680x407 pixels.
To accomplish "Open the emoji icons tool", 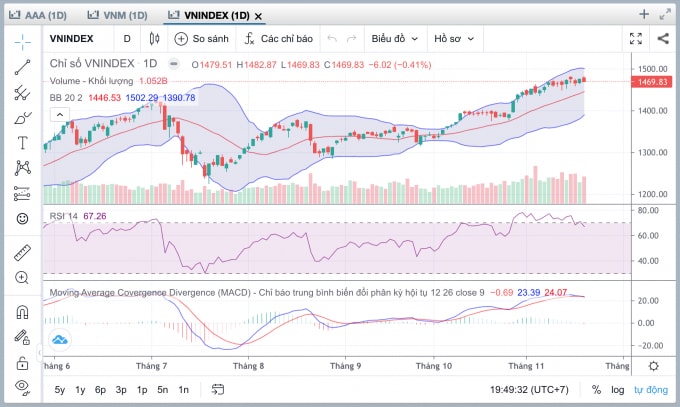I will (x=23, y=219).
